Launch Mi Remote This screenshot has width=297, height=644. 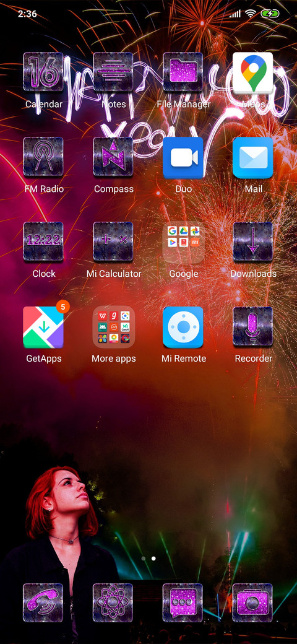[183, 328]
